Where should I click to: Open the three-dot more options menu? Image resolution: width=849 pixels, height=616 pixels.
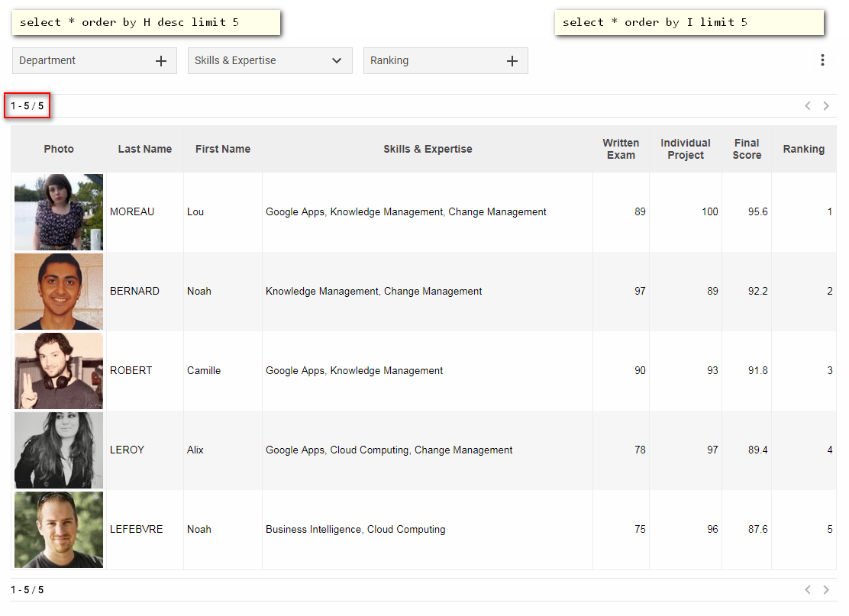(x=822, y=60)
